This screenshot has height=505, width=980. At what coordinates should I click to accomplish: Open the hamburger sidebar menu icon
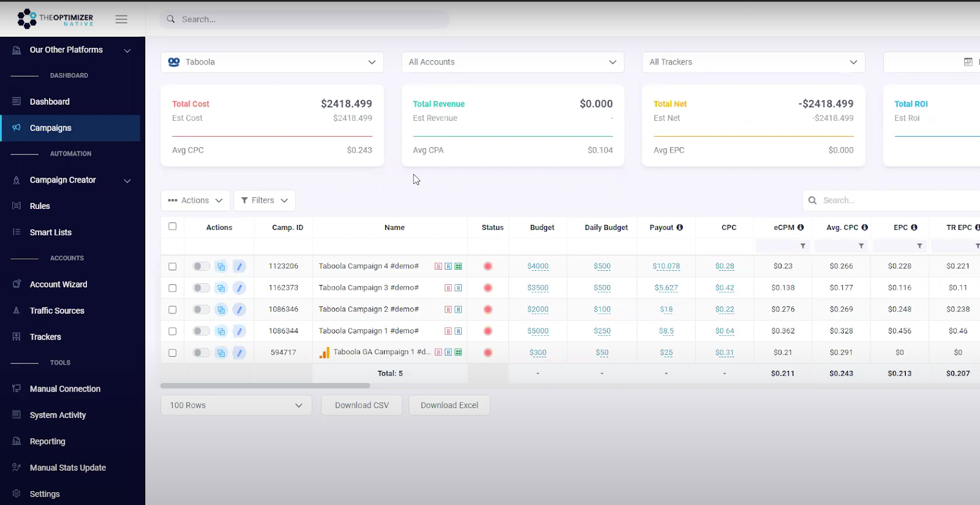tap(121, 20)
